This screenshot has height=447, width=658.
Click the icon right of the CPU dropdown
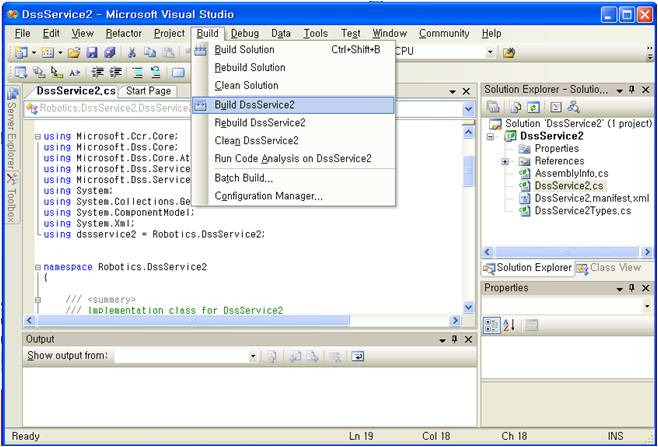point(509,53)
